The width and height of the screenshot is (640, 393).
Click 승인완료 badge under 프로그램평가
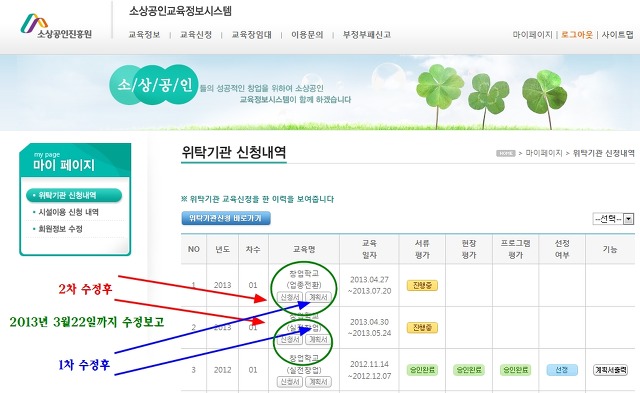[x=515, y=370]
